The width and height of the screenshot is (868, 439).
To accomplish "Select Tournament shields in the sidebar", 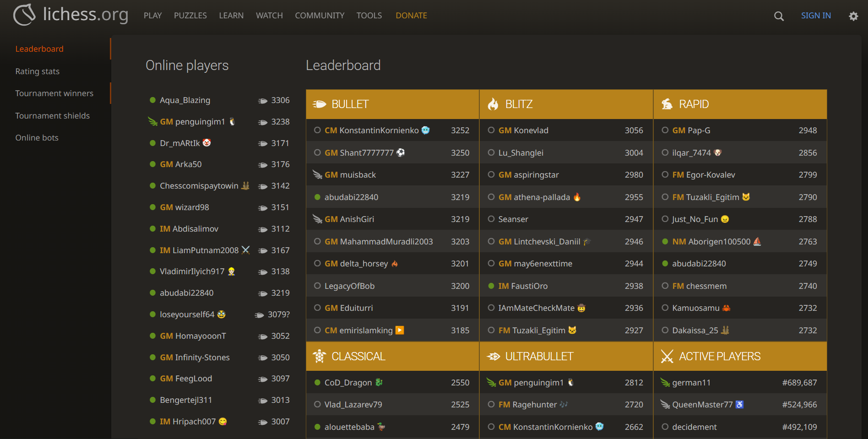I will point(53,116).
